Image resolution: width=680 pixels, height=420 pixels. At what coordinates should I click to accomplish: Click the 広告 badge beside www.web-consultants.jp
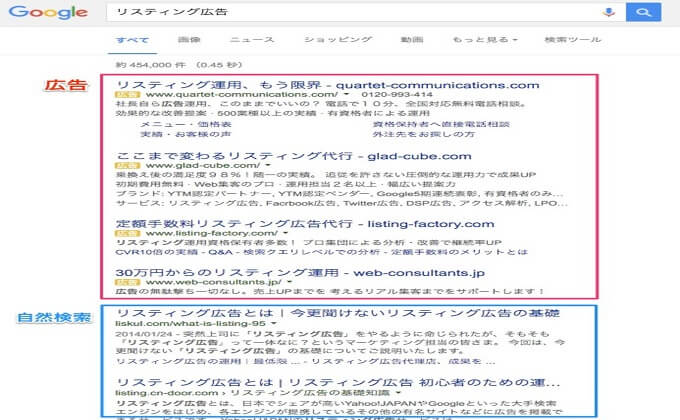(128, 282)
